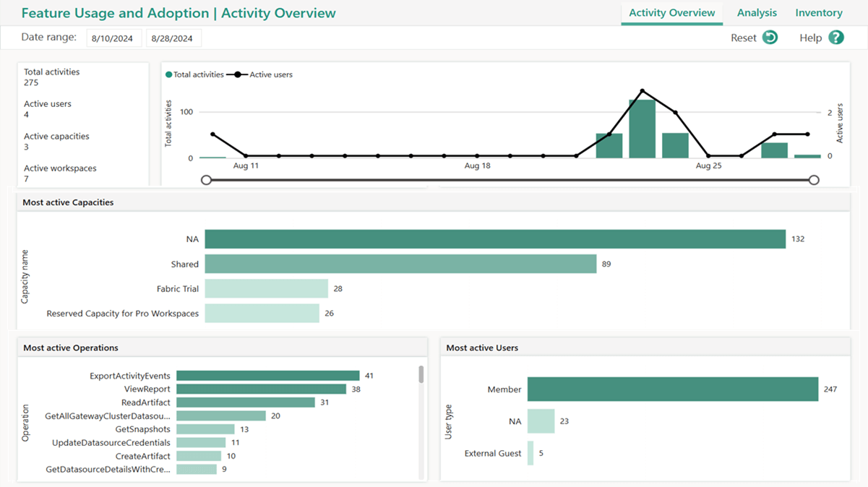Switch to the Analysis tab

[757, 12]
